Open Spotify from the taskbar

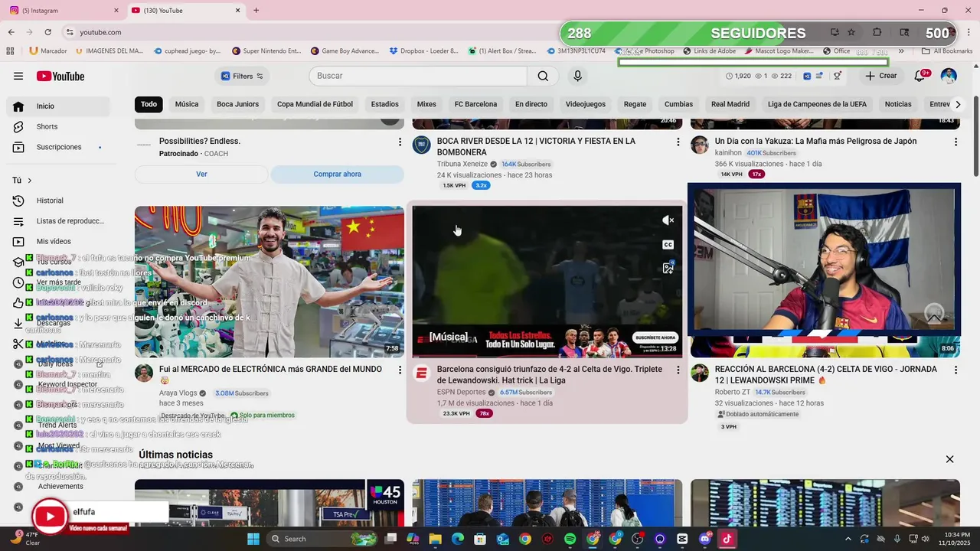coord(570,539)
